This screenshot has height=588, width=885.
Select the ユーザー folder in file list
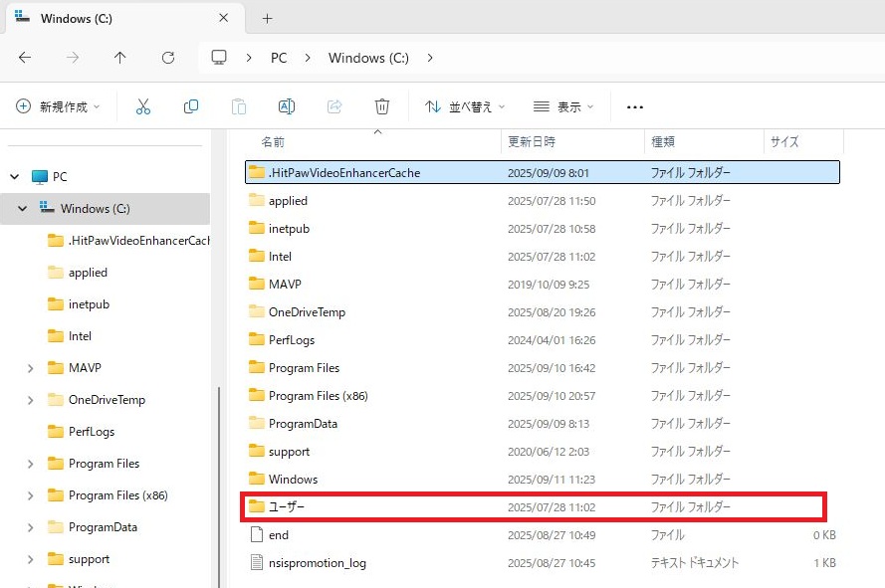click(x=287, y=507)
